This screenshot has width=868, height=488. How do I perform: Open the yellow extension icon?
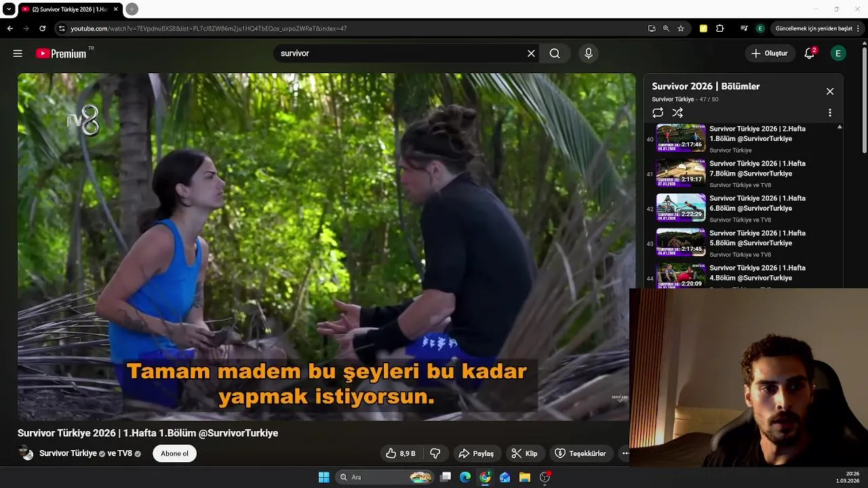point(703,28)
